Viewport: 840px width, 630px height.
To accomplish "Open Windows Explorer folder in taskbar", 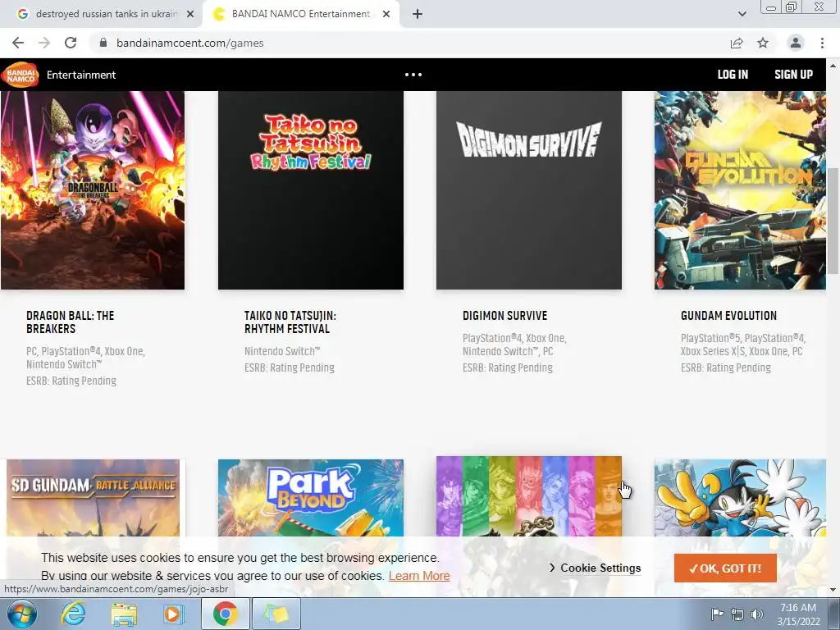I will pyautogui.click(x=124, y=614).
